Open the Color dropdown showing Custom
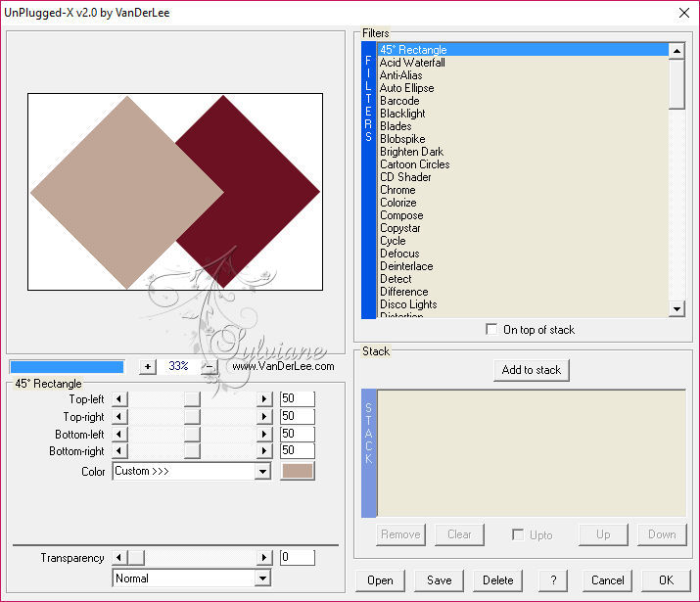The image size is (700, 602). click(x=192, y=471)
